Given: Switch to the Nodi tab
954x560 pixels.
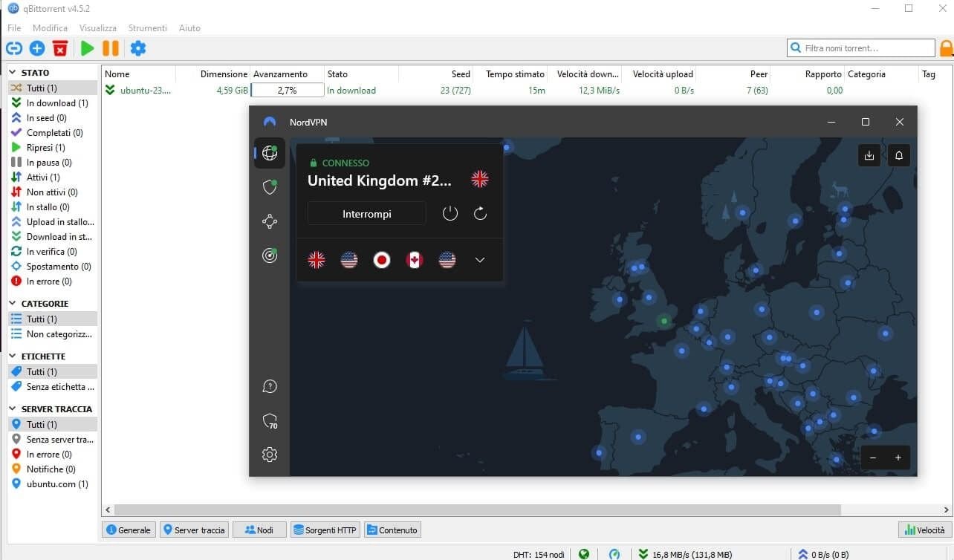Looking at the screenshot, I should (259, 530).
